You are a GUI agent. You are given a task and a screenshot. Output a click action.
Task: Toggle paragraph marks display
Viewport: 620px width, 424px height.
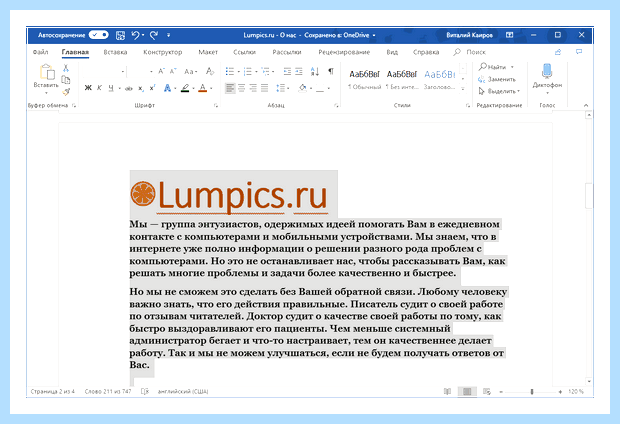click(x=331, y=71)
